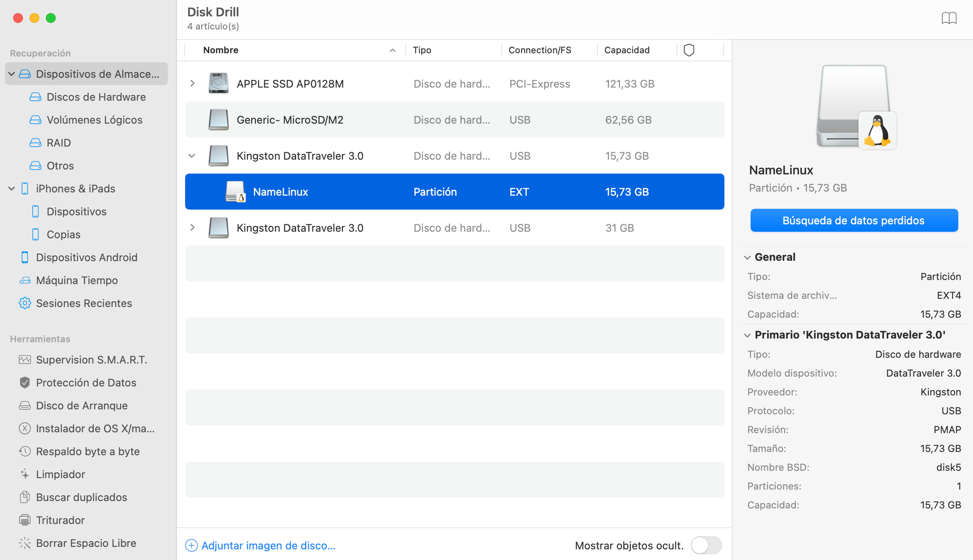Collapse the General info section

(747, 257)
